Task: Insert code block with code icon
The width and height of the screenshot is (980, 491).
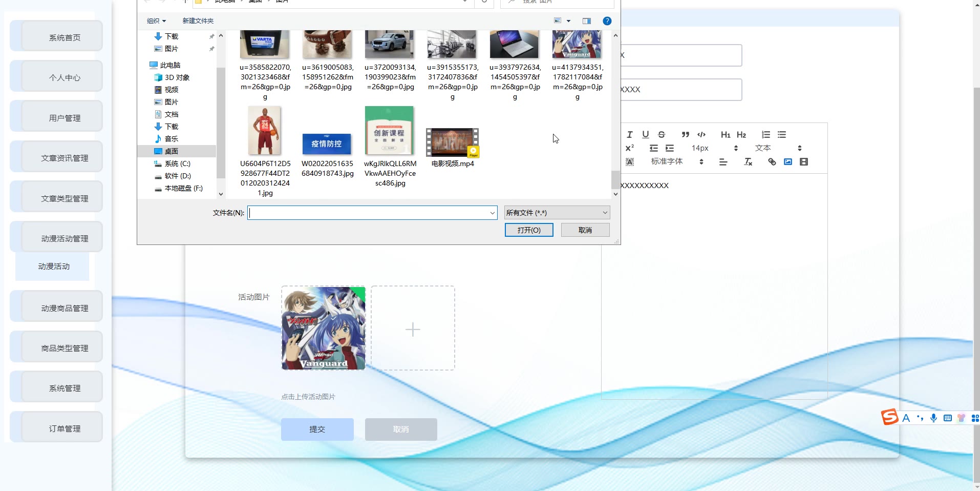Action: tap(701, 135)
